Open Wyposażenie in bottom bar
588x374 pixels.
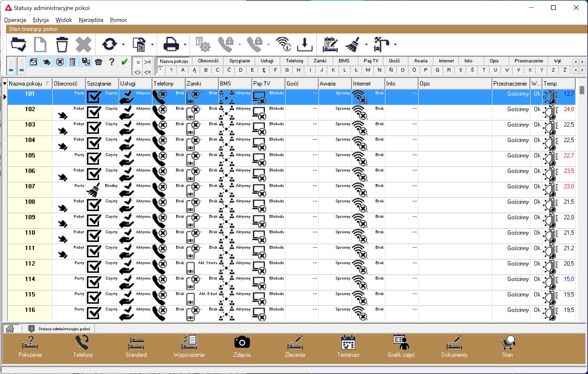pyautogui.click(x=189, y=347)
